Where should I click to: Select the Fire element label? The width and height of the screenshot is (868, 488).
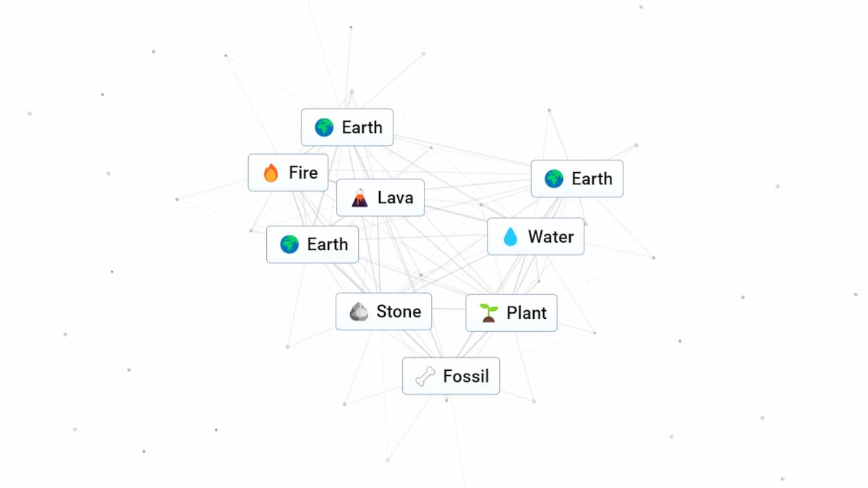303,173
